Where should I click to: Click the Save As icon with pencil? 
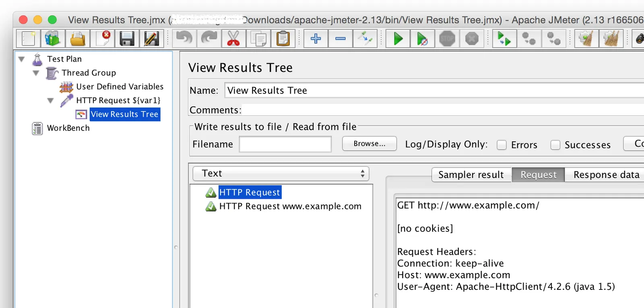point(152,39)
